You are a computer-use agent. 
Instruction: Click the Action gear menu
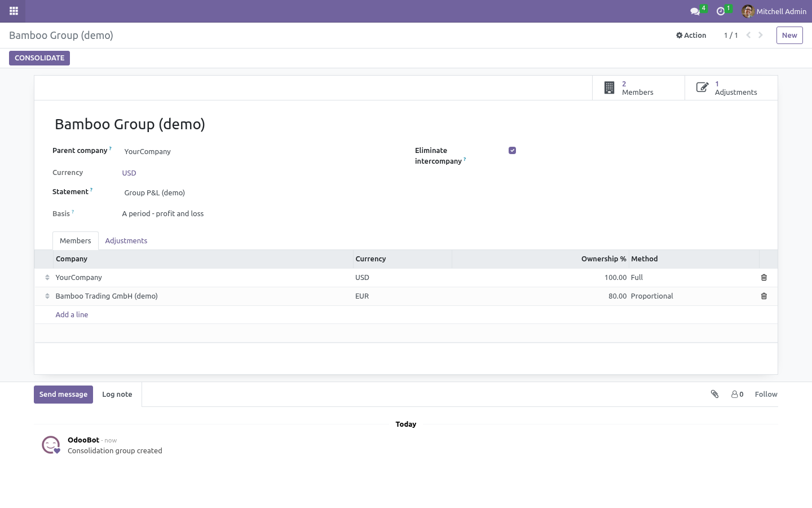691,35
